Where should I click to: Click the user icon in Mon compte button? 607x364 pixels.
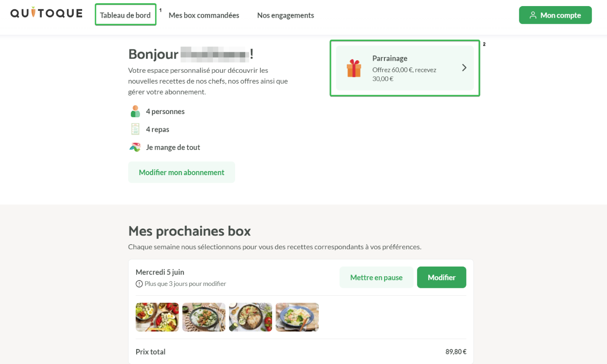(x=533, y=15)
